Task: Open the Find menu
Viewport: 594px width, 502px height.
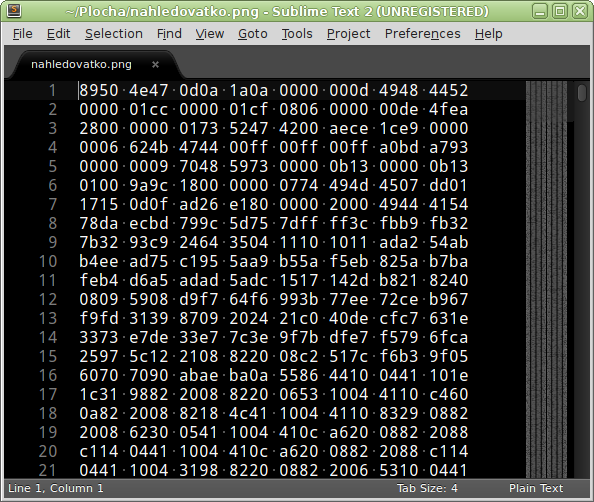Action: 169,34
